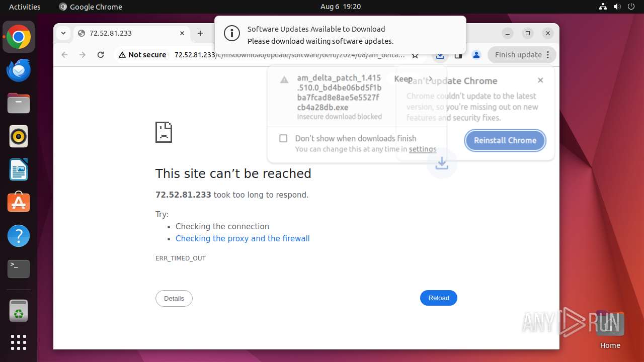The height and width of the screenshot is (362, 644).
Task: Go back to previous page
Action: point(64,55)
